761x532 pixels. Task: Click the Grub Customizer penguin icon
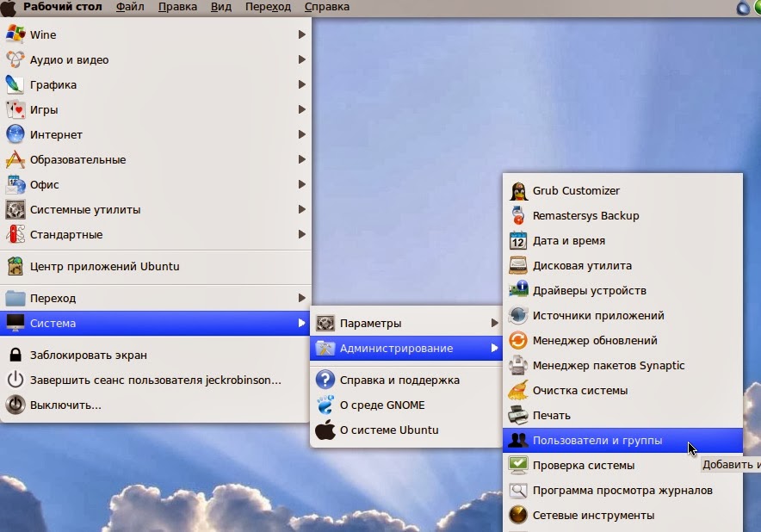click(x=518, y=191)
